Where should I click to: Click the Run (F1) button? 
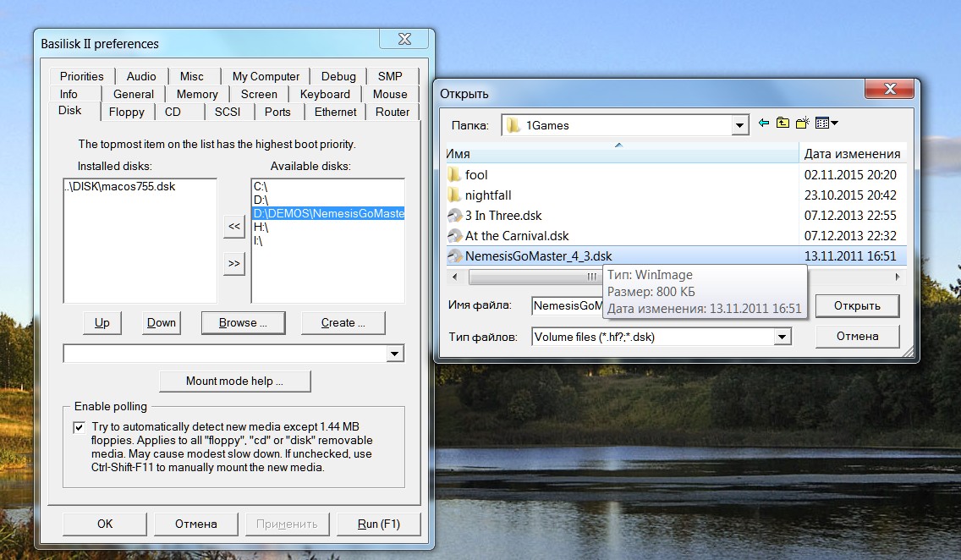[x=378, y=524]
